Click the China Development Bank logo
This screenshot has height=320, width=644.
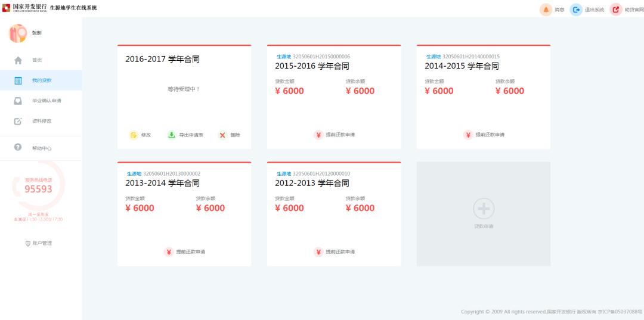tap(24, 7)
